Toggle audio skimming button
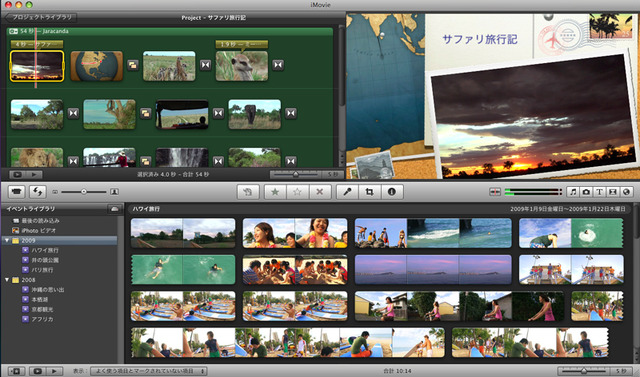 coord(495,192)
